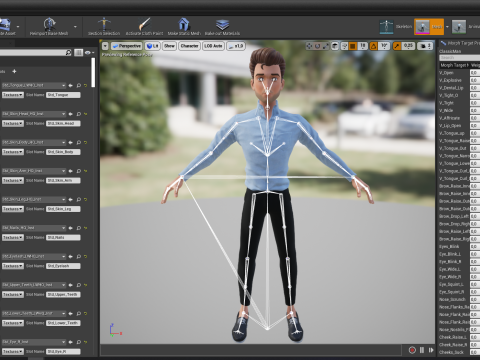Click the details panel search field
The height and width of the screenshot is (360, 480).
click(33, 53)
